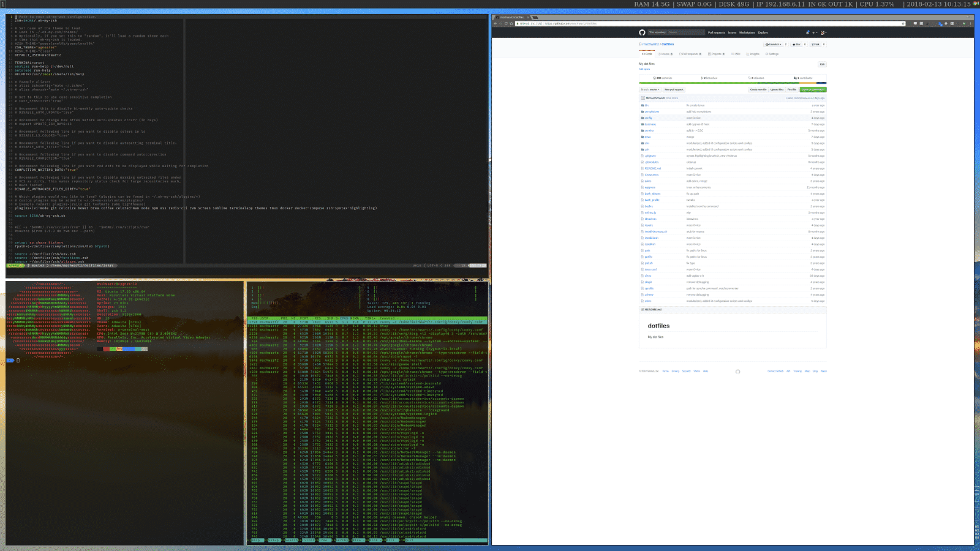The width and height of the screenshot is (980, 551).
Task: Fork the dotfiles repository
Action: tap(816, 44)
